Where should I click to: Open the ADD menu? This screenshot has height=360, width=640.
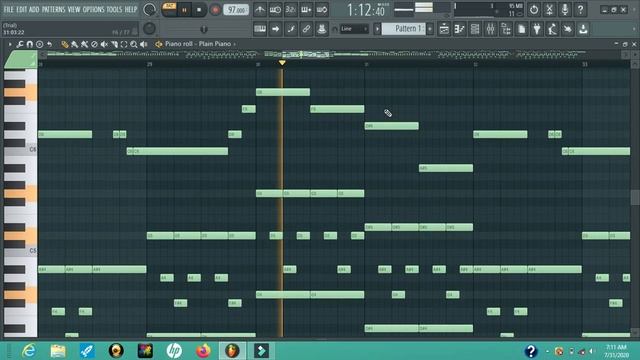(34, 9)
